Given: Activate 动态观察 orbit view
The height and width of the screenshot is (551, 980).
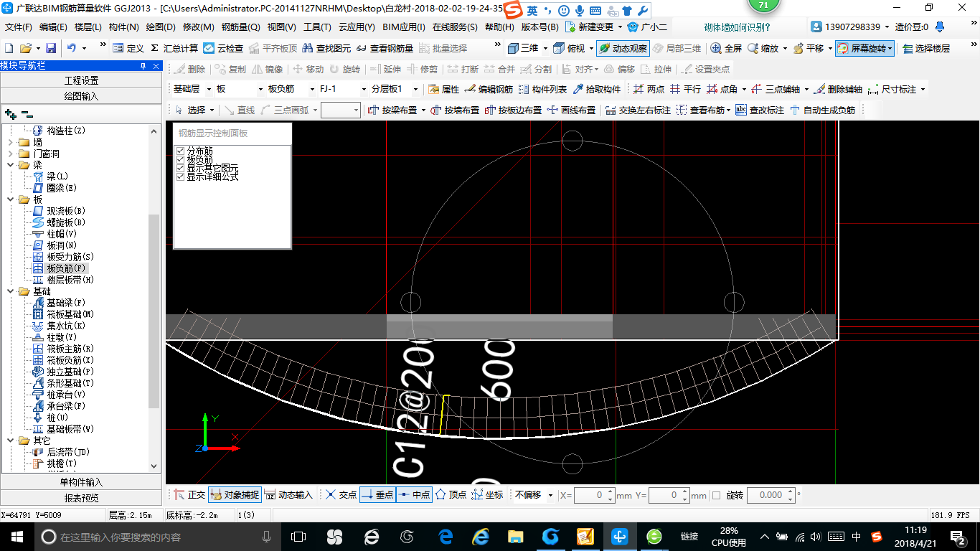Looking at the screenshot, I should coord(623,48).
